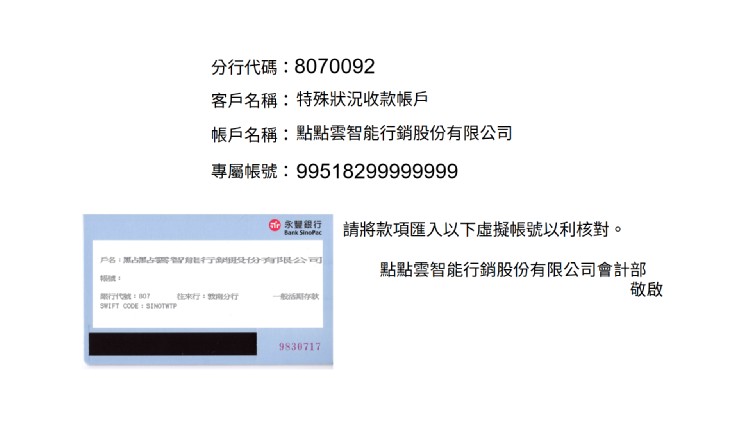This screenshot has height=421, width=750.
Task: Click the SWIFT CODE SINOTWTP line
Action: coord(138,306)
